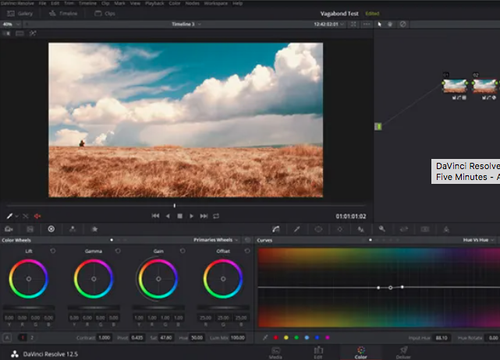Image resolution: width=500 pixels, height=360 pixels.
Task: Click the Lift wheel center point
Action: pyautogui.click(x=29, y=279)
